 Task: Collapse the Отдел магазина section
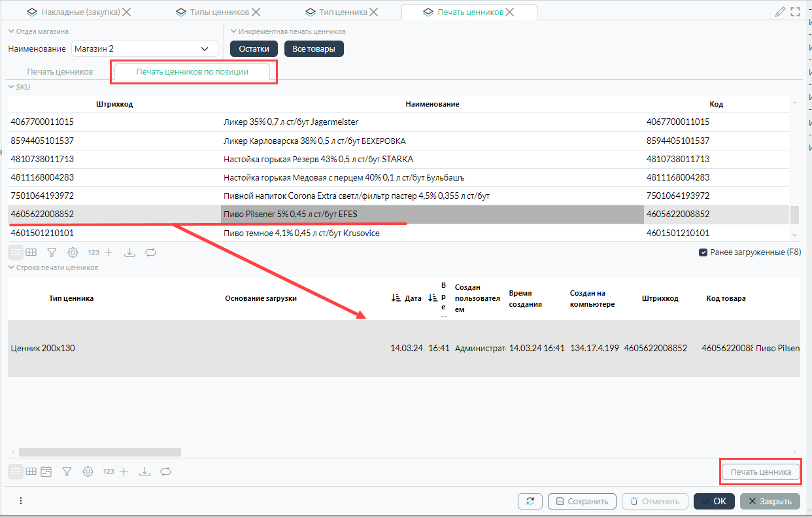click(x=11, y=31)
